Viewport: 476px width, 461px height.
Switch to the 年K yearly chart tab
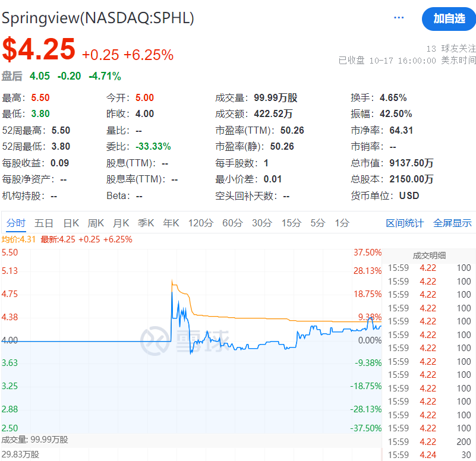coord(171,223)
